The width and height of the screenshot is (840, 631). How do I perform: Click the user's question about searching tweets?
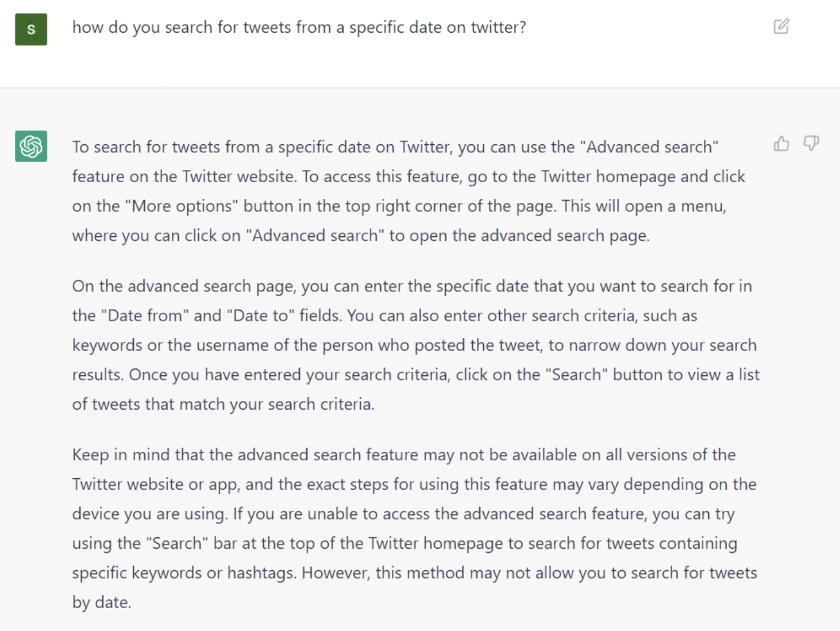[299, 27]
